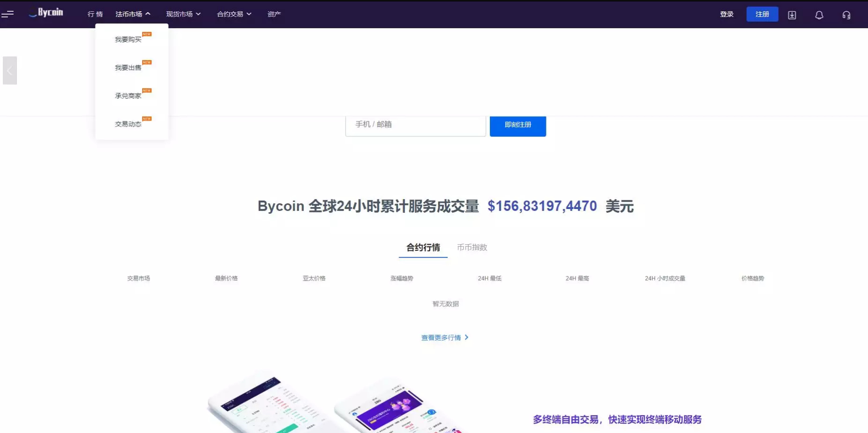Expand the 合约交易 dropdown
The height and width of the screenshot is (433, 868).
(x=234, y=14)
